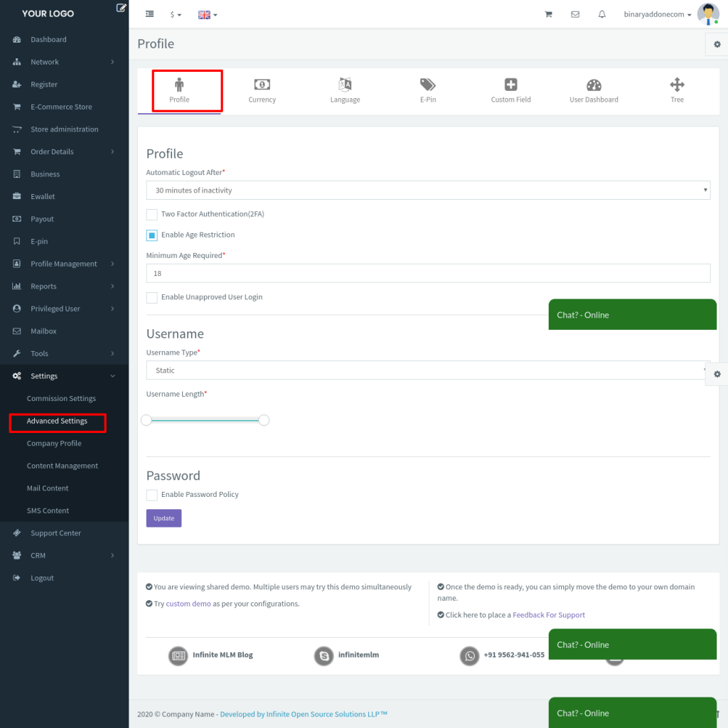Click the E-pin bookmark icon
728x728 pixels.
coord(17,242)
